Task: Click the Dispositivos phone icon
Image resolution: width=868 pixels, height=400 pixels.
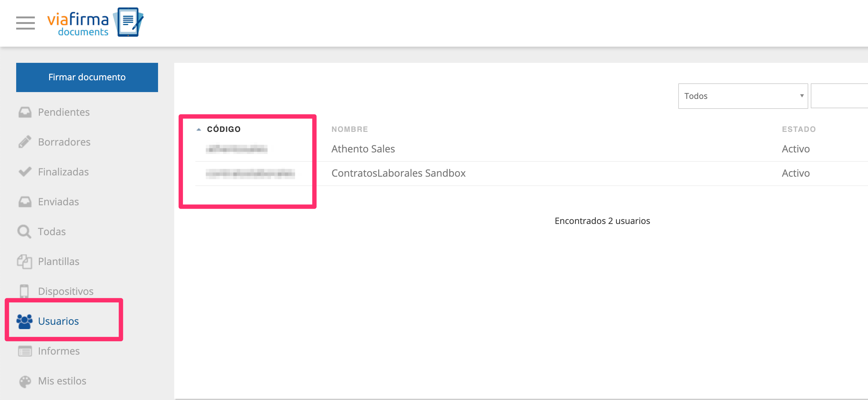Action: pos(24,291)
